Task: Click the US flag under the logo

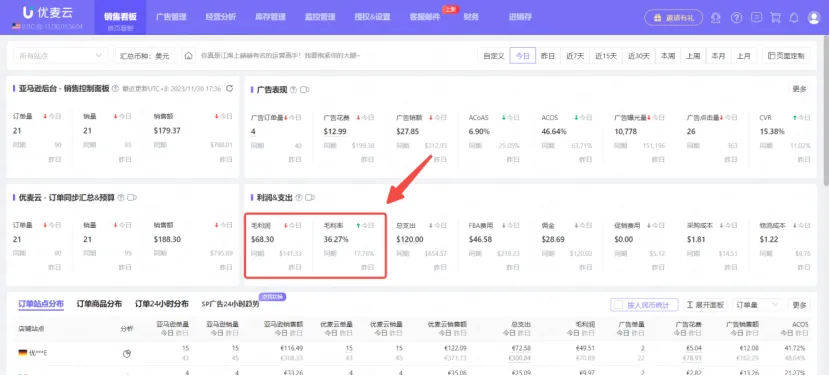Action: point(15,26)
